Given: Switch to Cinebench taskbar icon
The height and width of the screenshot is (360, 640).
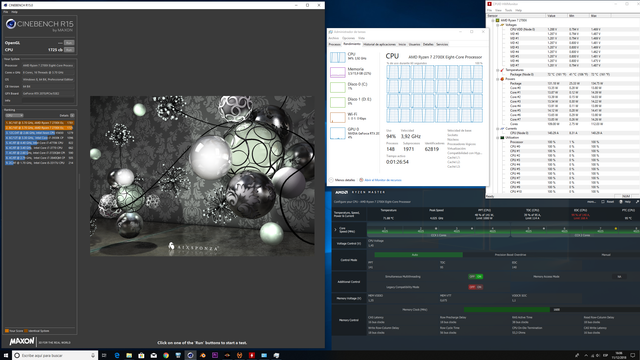Looking at the screenshot, I should click(190, 356).
